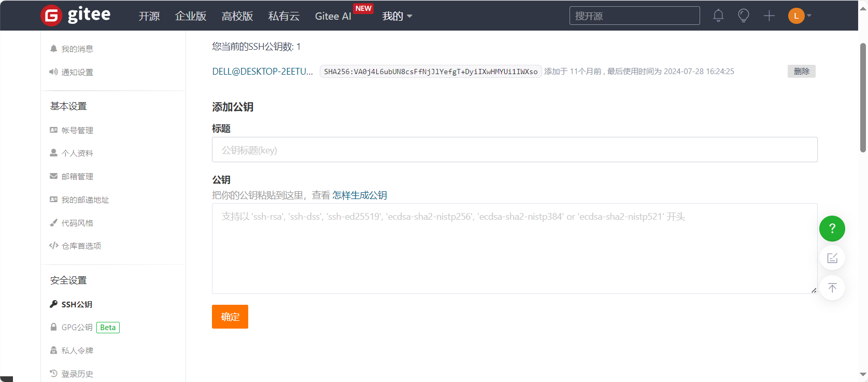
Task: Click the DELL@DESKTOP-2EETU key name link
Action: click(x=262, y=72)
